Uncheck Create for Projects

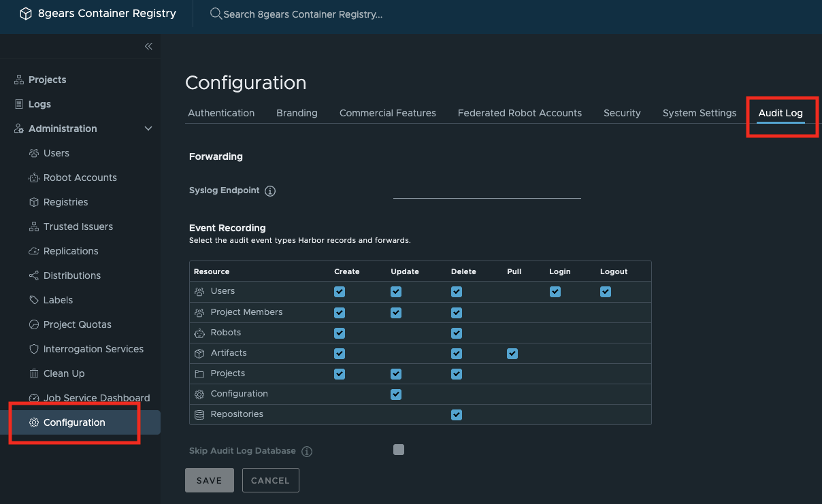click(x=340, y=374)
